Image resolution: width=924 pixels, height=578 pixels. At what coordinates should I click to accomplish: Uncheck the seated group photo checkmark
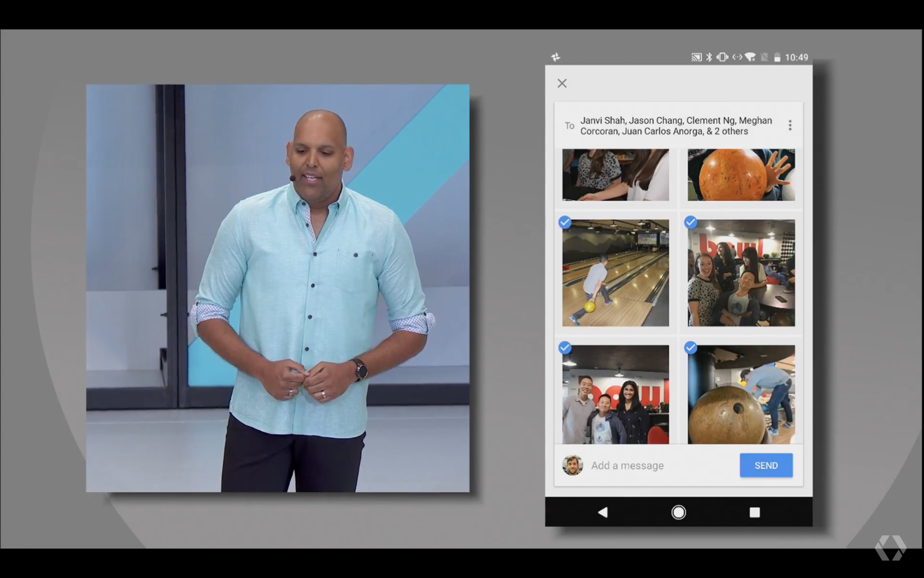coord(690,223)
